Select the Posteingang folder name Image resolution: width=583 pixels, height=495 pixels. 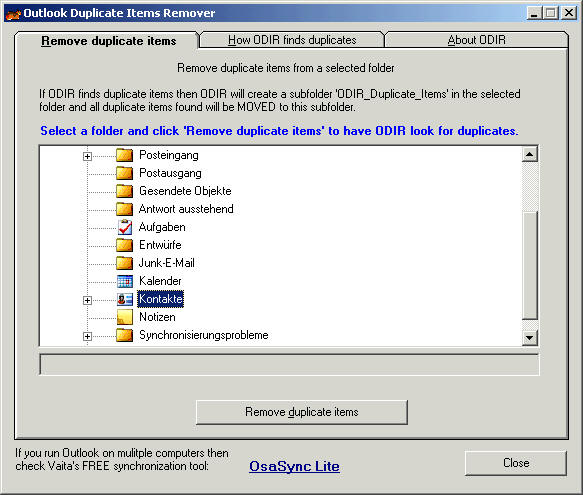tap(169, 155)
